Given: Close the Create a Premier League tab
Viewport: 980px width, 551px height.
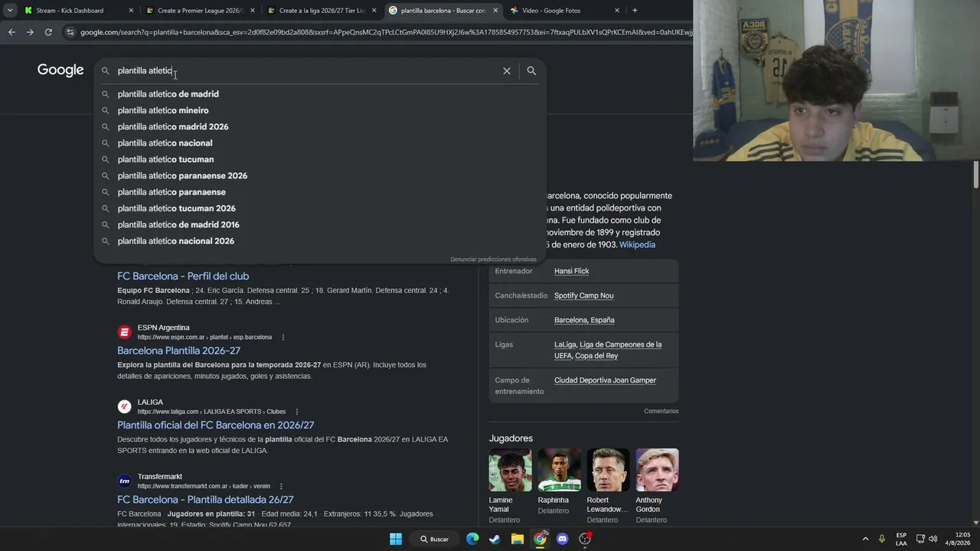Looking at the screenshot, I should pyautogui.click(x=253, y=11).
